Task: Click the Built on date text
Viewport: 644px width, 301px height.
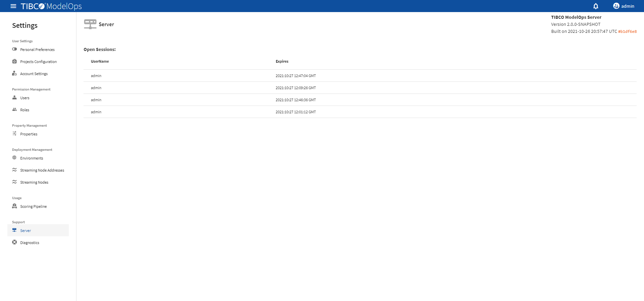Action: [584, 31]
